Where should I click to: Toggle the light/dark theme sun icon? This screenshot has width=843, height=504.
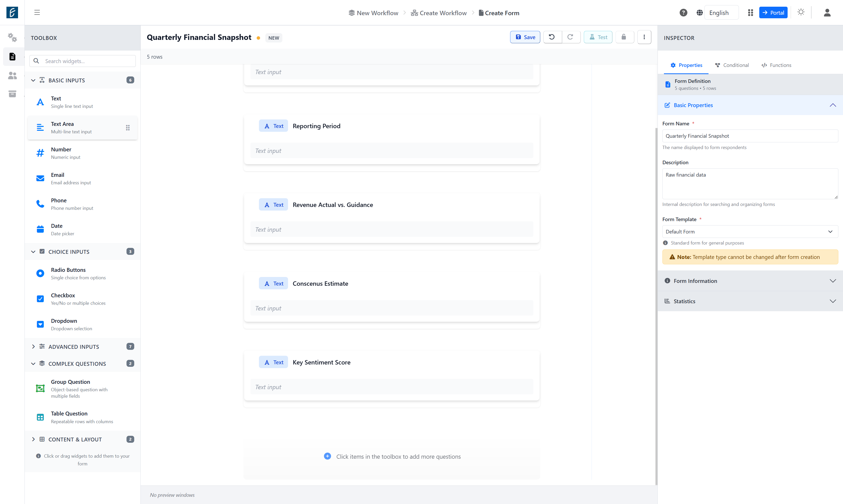point(801,12)
